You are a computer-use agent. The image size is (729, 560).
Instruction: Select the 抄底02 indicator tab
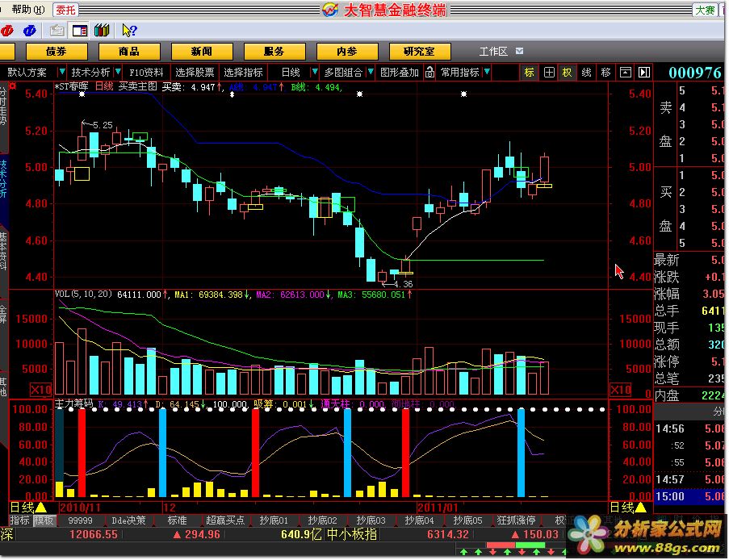[322, 520]
